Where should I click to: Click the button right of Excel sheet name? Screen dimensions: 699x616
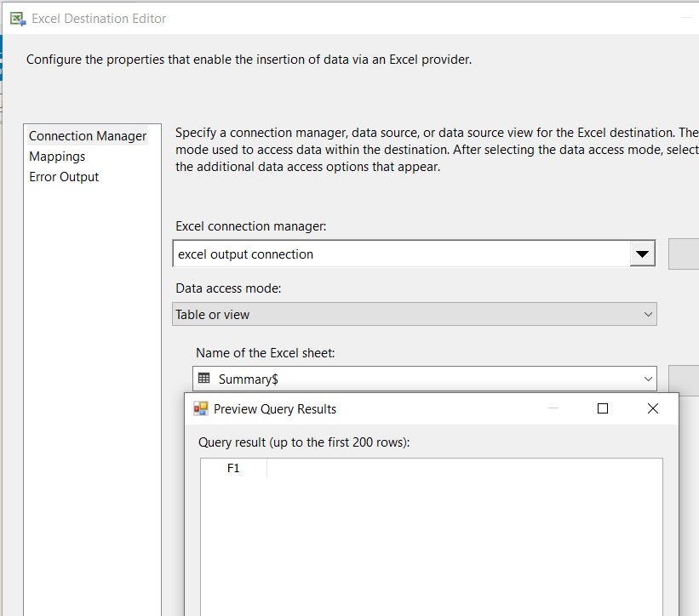(685, 379)
